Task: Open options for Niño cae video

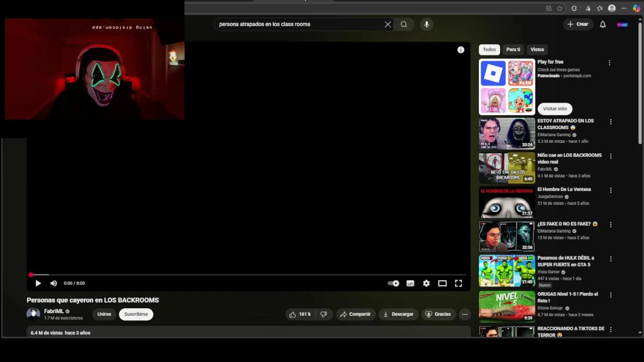Action: (611, 156)
